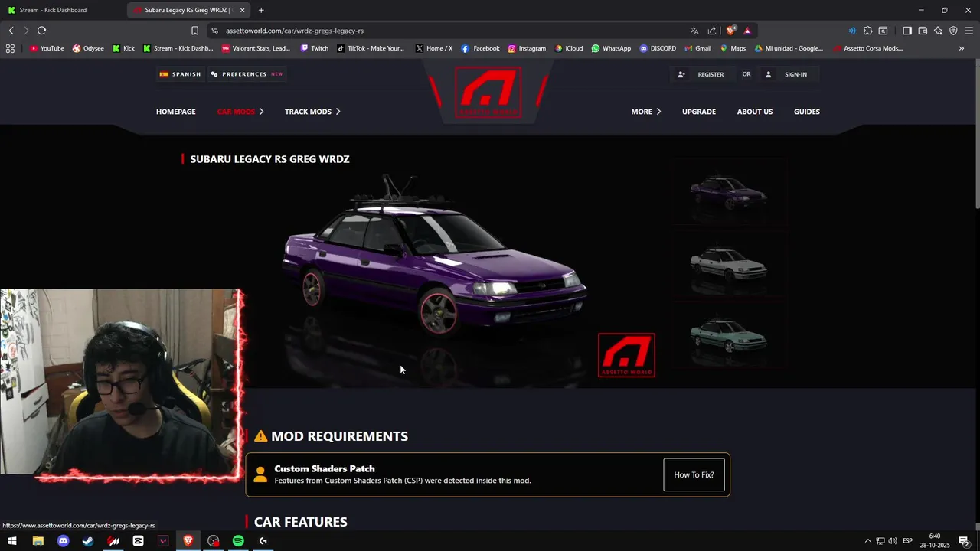Open PREFERENCES in the site header
The width and height of the screenshot is (980, 551).
pyautogui.click(x=247, y=74)
